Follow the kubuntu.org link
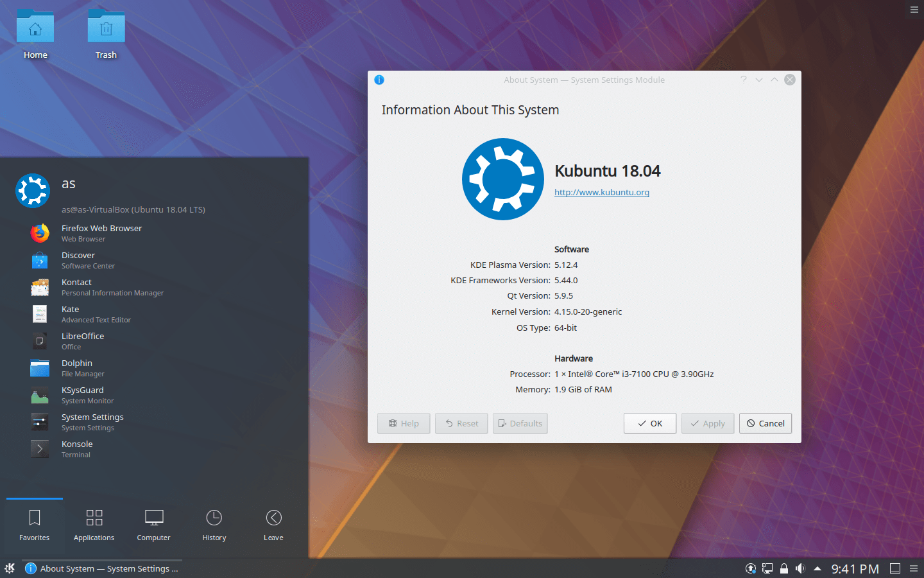The height and width of the screenshot is (578, 924). pos(601,192)
